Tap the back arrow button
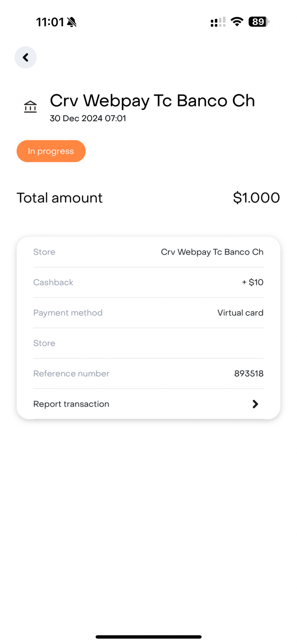 [x=26, y=57]
